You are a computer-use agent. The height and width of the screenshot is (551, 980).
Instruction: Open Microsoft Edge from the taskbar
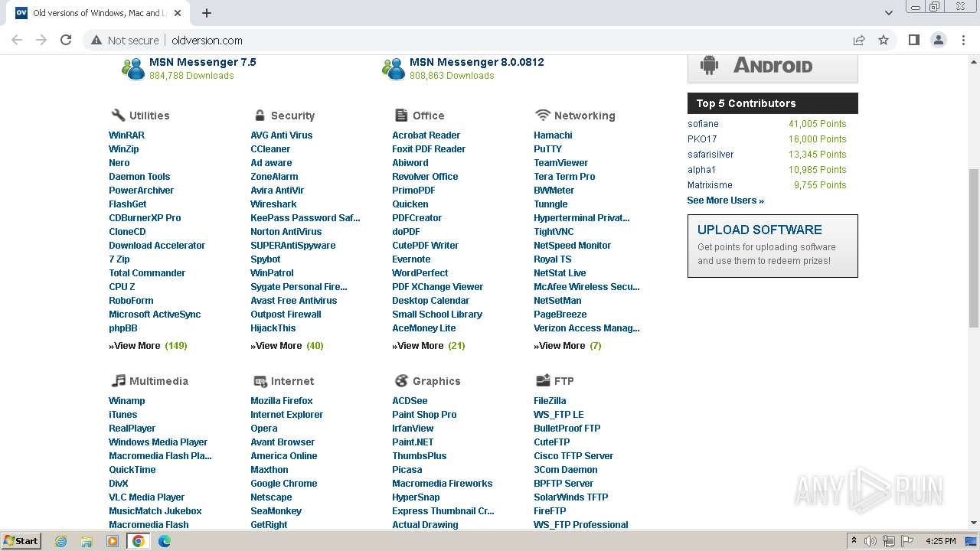(x=165, y=541)
